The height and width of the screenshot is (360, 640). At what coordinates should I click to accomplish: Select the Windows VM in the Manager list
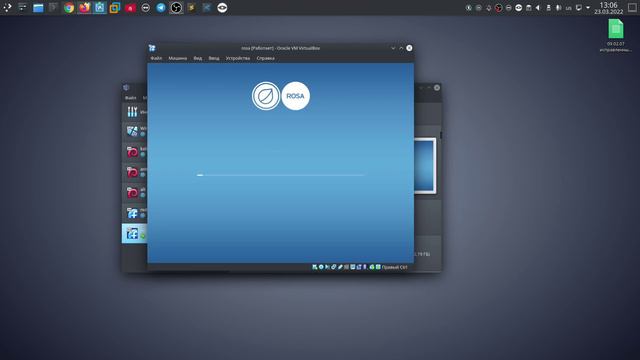pyautogui.click(x=134, y=131)
